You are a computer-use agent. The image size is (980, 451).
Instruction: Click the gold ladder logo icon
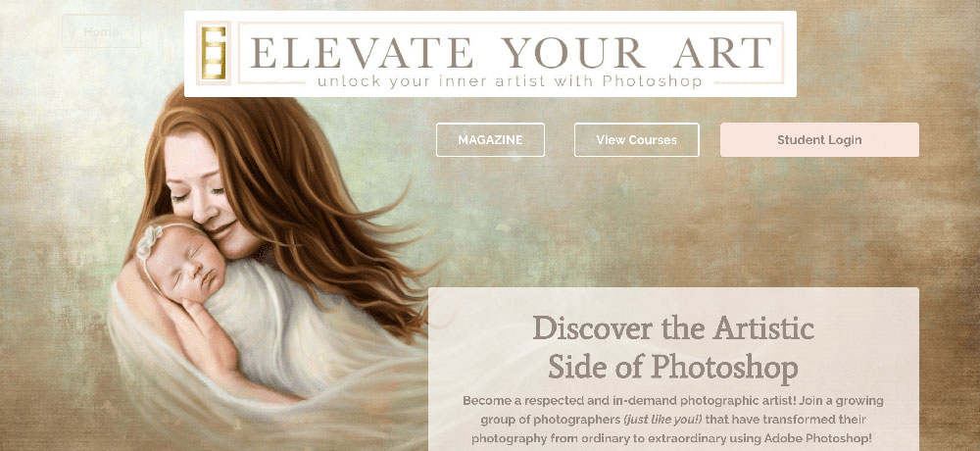click(x=214, y=53)
